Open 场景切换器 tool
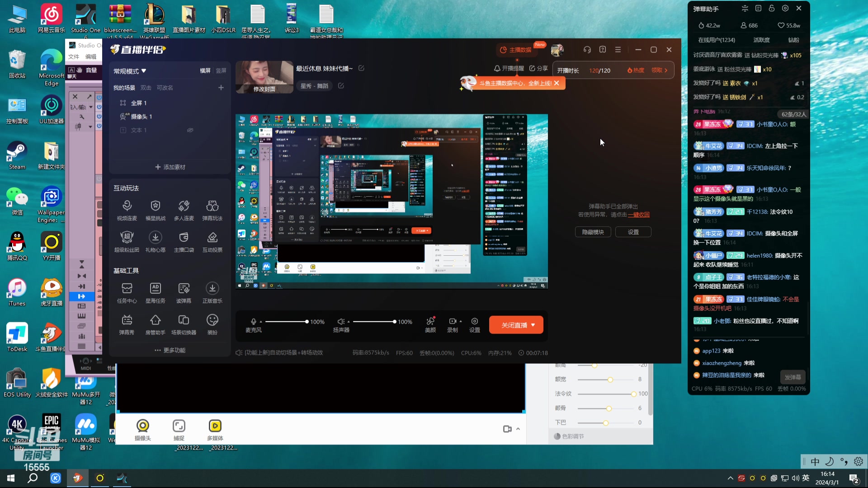The width and height of the screenshot is (868, 488). point(184,324)
